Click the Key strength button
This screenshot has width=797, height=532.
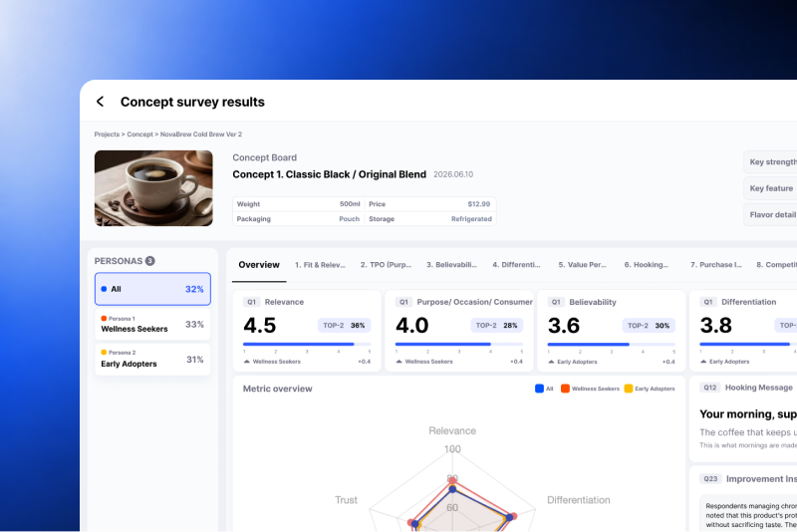pos(770,161)
